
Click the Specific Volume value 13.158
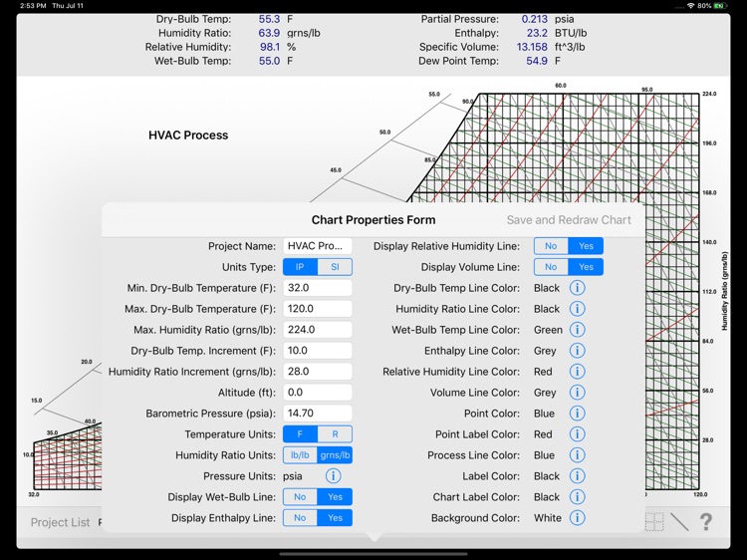click(x=532, y=47)
